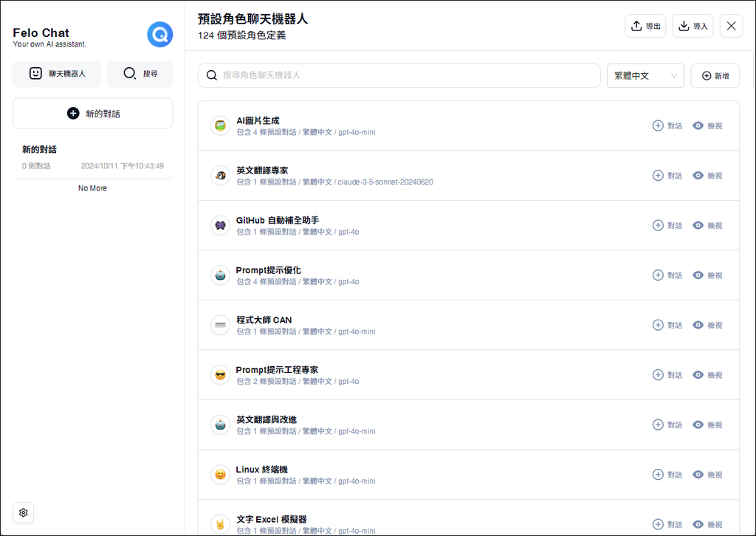The width and height of the screenshot is (756, 536).
Task: Start a chat with Linux 終端機
Action: click(667, 474)
